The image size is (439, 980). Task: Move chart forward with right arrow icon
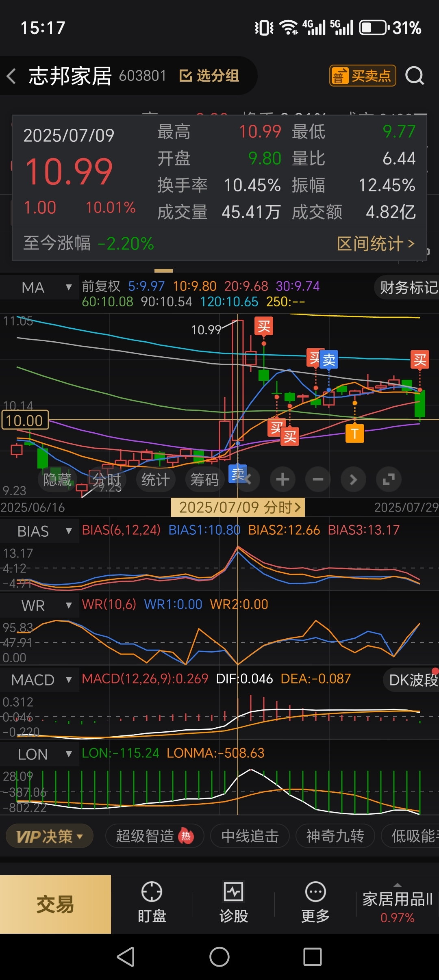[x=353, y=479]
